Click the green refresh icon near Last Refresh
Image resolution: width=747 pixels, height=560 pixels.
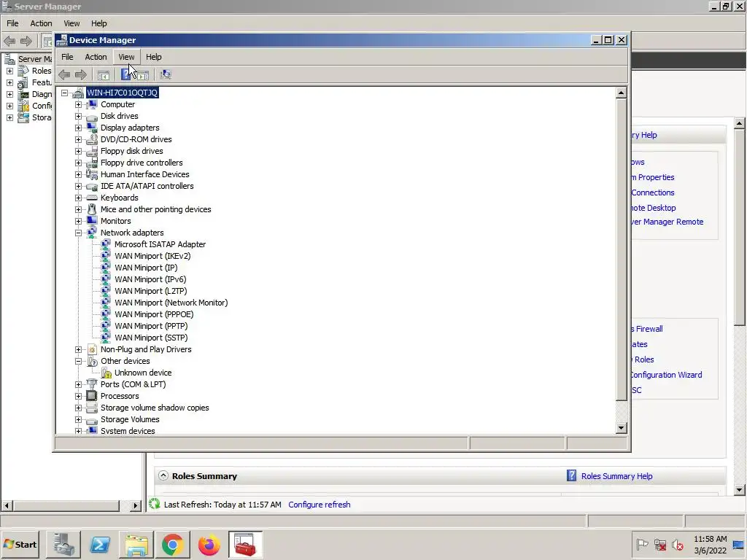point(154,504)
